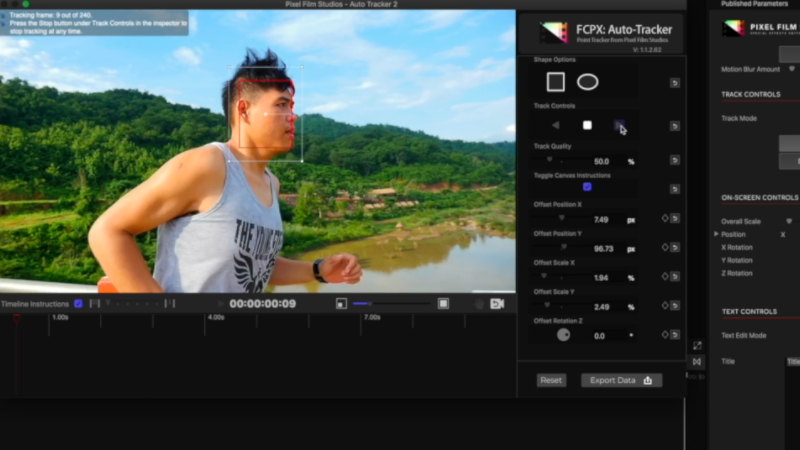
Task: Stop tracking with the white square button
Action: click(587, 125)
